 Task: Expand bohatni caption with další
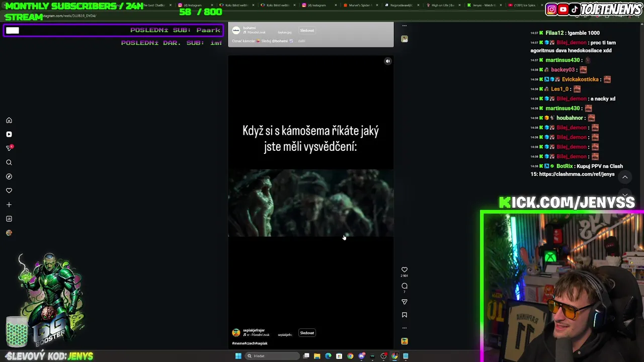click(302, 41)
